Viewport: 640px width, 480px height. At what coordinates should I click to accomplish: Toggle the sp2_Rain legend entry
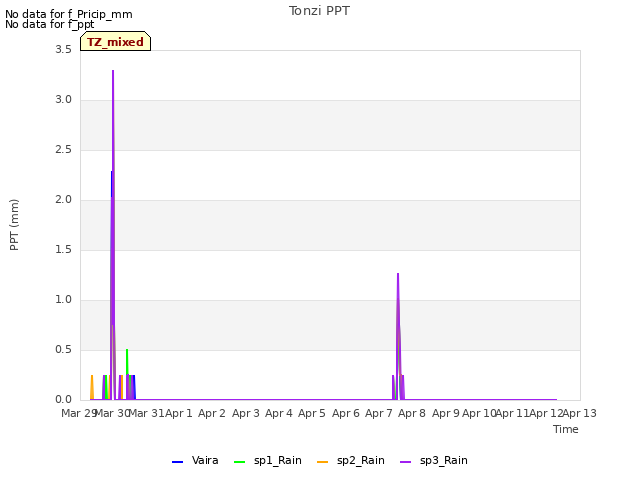point(351,460)
